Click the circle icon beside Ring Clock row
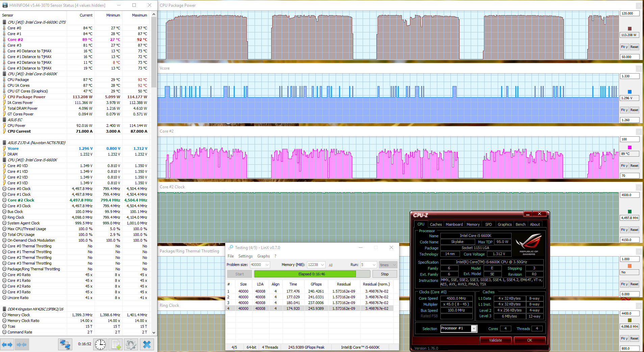Image resolution: width=644 pixels, height=352 pixels. (4, 217)
